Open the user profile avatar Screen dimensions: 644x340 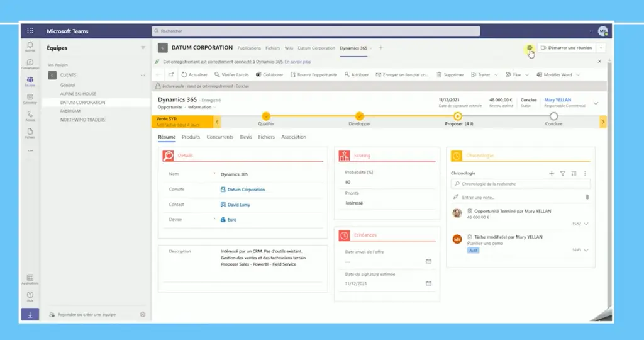click(x=602, y=31)
